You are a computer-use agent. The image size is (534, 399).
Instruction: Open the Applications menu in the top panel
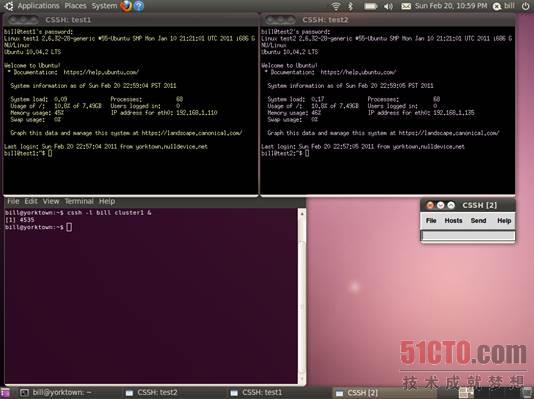(x=38, y=6)
